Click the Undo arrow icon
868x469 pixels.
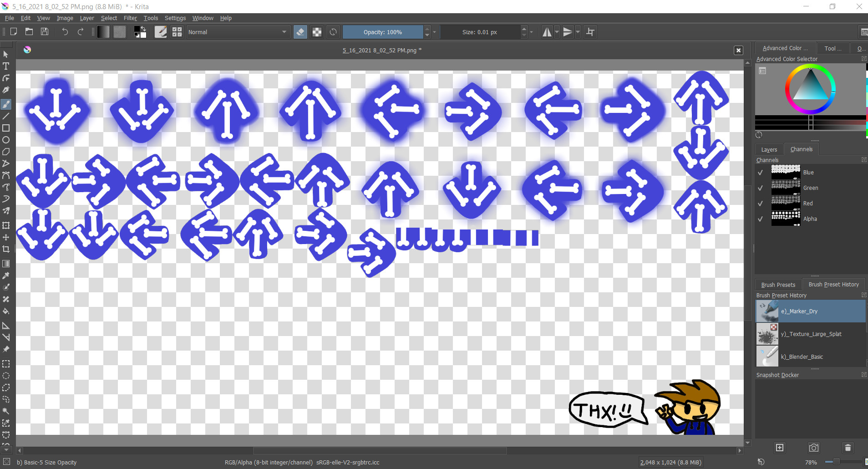pos(65,31)
